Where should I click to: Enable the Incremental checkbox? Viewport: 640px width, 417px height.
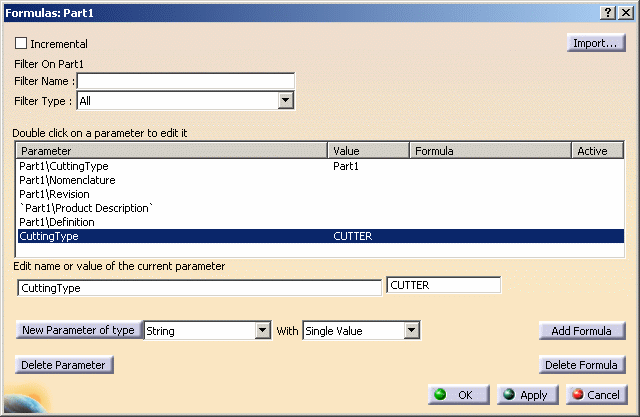pos(22,44)
